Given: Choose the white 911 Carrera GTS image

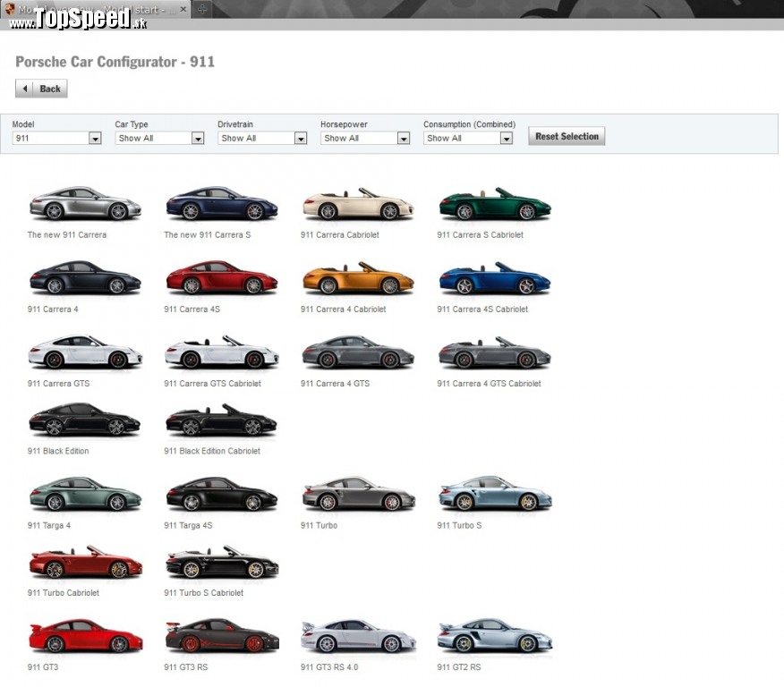Looking at the screenshot, I should tap(85, 352).
